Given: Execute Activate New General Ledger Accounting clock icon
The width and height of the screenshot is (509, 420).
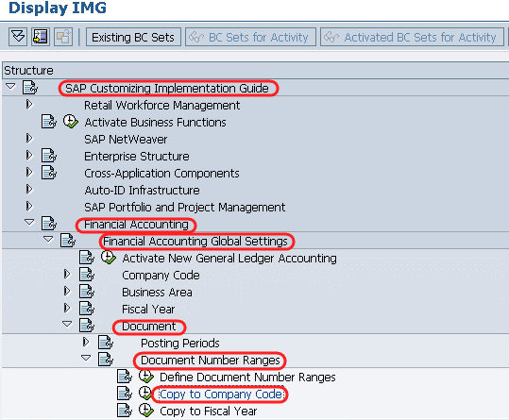Looking at the screenshot, I should tap(109, 257).
